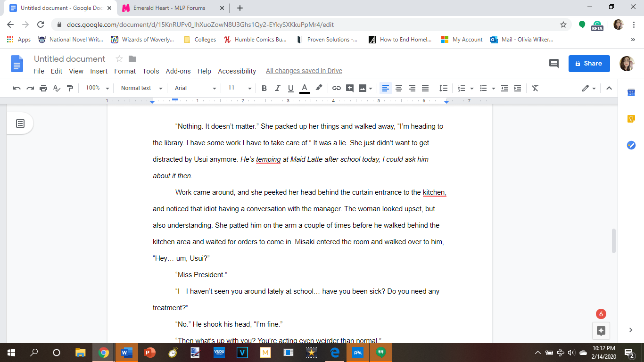Expand the Normal text styles dropdown
Viewport: 644px width, 362px height.
pyautogui.click(x=141, y=88)
